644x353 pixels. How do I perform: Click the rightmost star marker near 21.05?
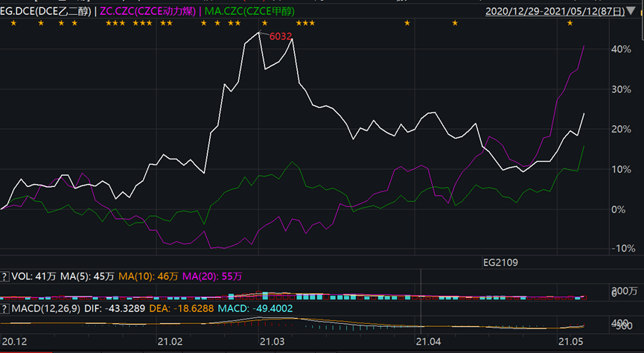tap(570, 23)
